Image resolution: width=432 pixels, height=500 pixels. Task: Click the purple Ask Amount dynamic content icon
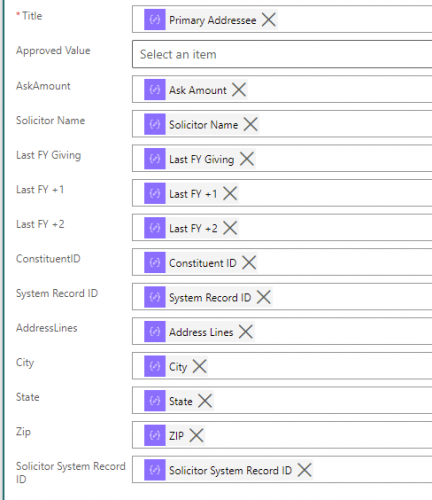(x=155, y=89)
